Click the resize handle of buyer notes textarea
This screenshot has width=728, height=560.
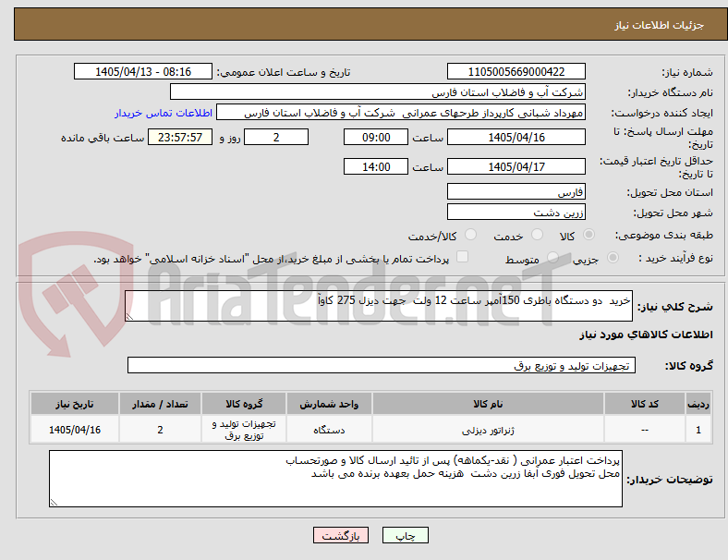tap(54, 503)
